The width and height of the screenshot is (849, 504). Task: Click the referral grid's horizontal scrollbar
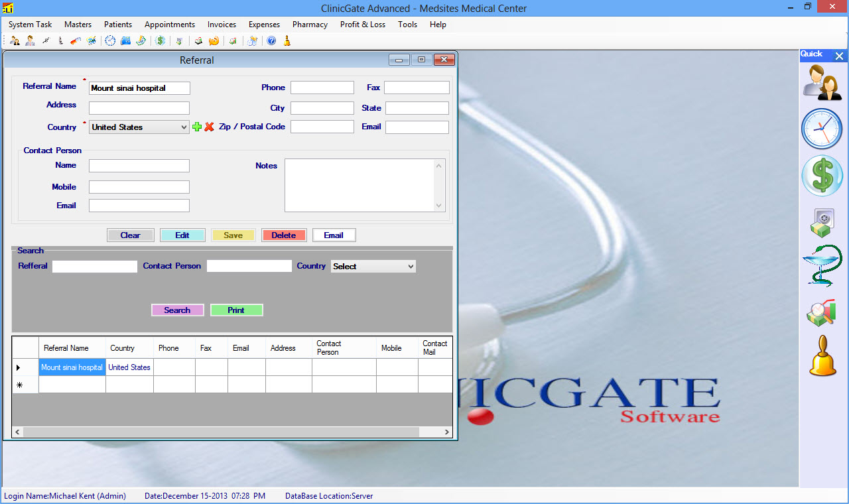point(221,432)
